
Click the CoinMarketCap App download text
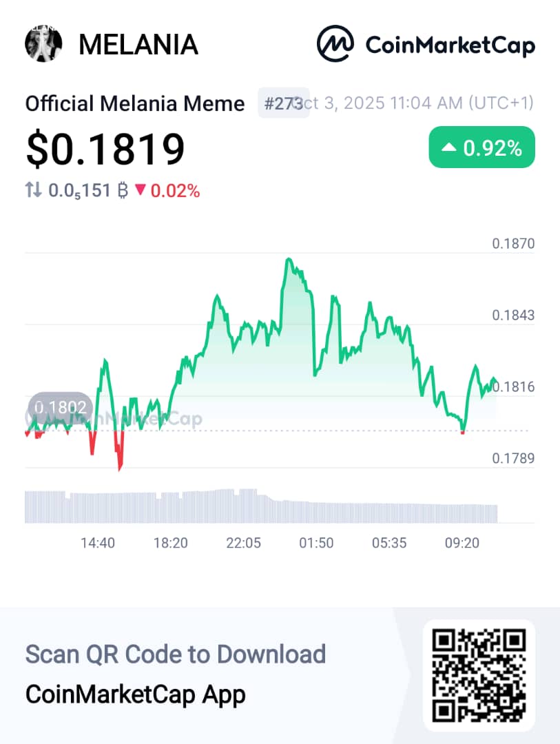(135, 694)
